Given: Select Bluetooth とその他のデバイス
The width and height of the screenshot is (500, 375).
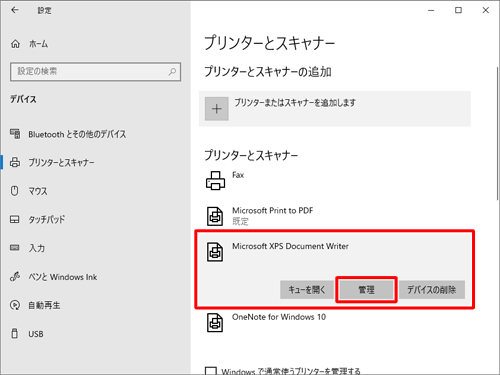Looking at the screenshot, I should coord(77,134).
